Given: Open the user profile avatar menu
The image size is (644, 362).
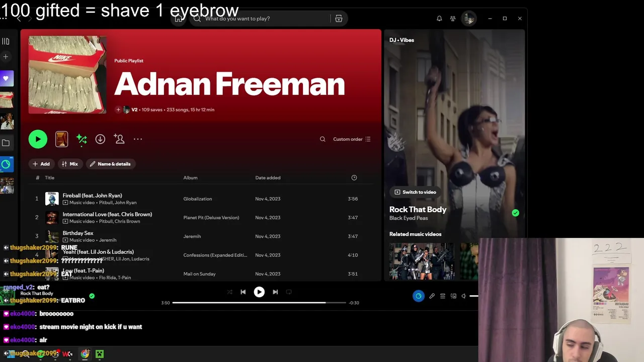Looking at the screenshot, I should point(469,19).
